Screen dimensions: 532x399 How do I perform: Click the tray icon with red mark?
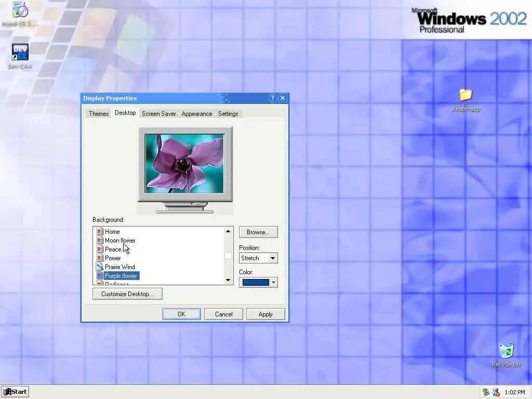pyautogui.click(x=496, y=392)
